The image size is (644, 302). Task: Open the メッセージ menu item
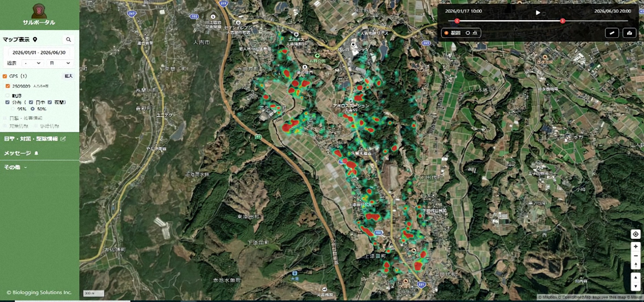click(17, 153)
